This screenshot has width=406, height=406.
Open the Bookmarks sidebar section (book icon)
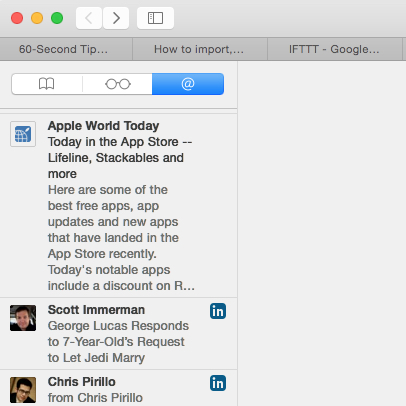47,84
